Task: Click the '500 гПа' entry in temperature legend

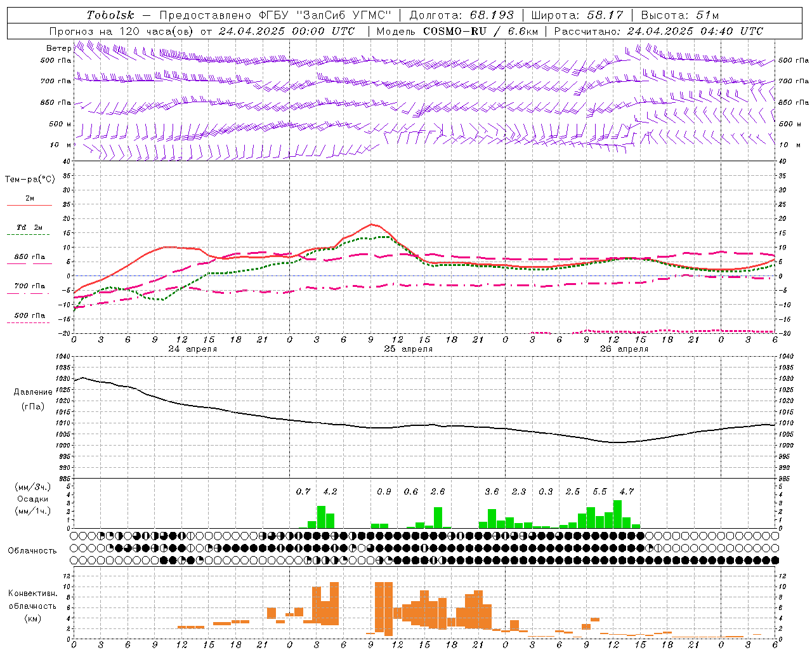Action: click(29, 315)
